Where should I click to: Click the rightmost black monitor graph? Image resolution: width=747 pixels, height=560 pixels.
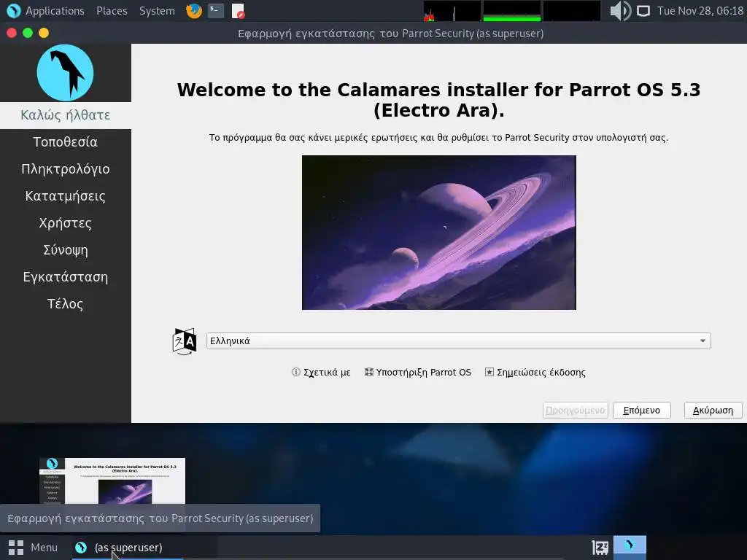pos(572,10)
